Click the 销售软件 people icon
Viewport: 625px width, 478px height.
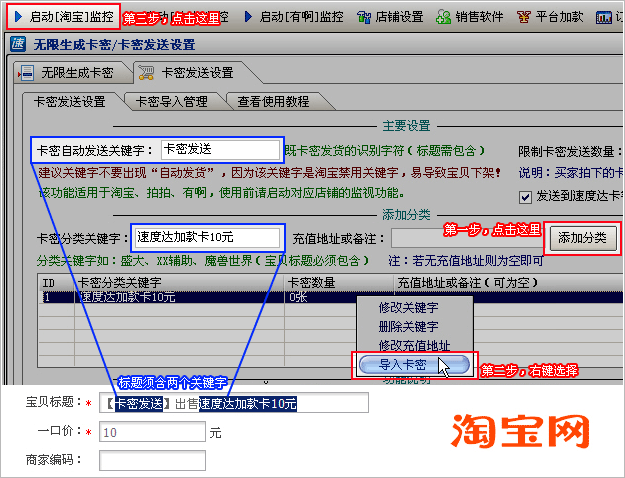click(443, 17)
